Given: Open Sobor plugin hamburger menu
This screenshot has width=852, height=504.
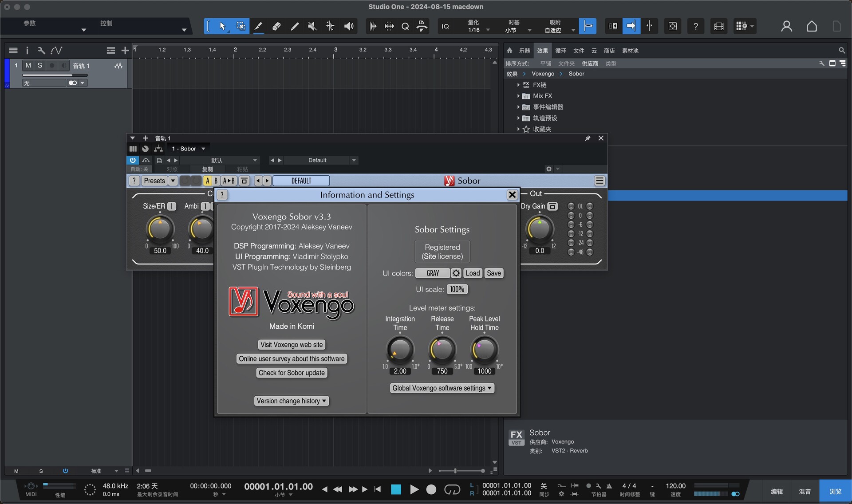Looking at the screenshot, I should pyautogui.click(x=600, y=181).
